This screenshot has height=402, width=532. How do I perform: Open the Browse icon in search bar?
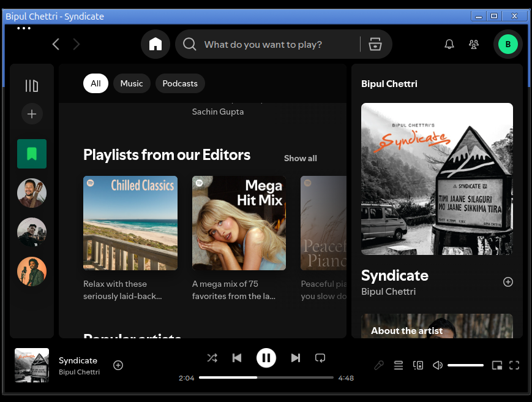click(x=375, y=44)
